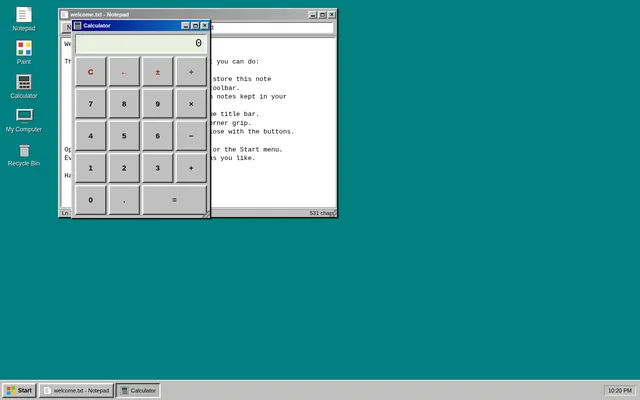This screenshot has width=640, height=400.
Task: Click digit 7 on the calculator
Action: point(91,104)
